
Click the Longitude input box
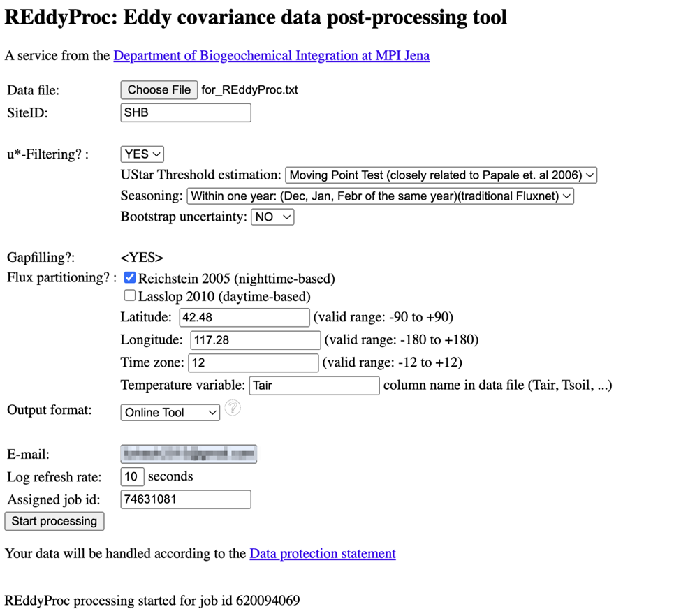coord(255,340)
